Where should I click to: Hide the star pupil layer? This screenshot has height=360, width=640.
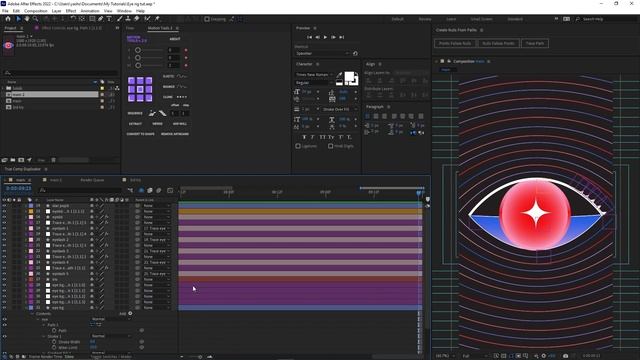click(4, 206)
